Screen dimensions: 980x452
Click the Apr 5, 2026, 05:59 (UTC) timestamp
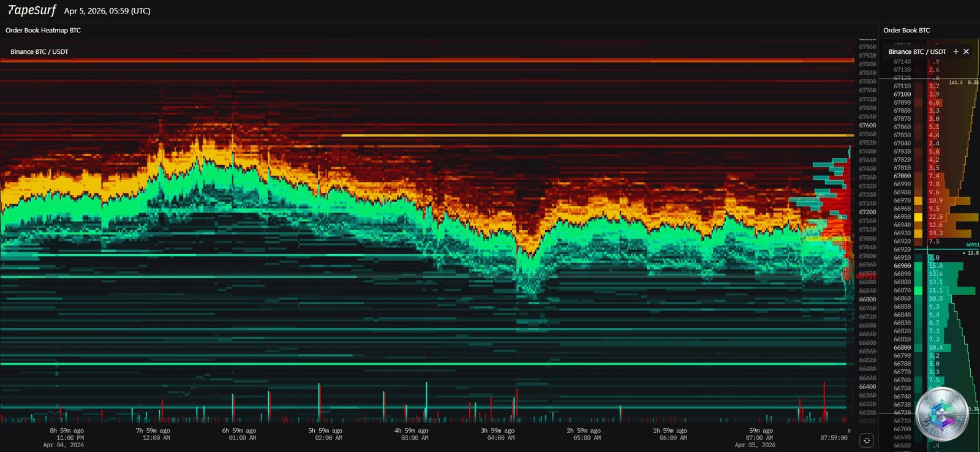pyautogui.click(x=107, y=11)
